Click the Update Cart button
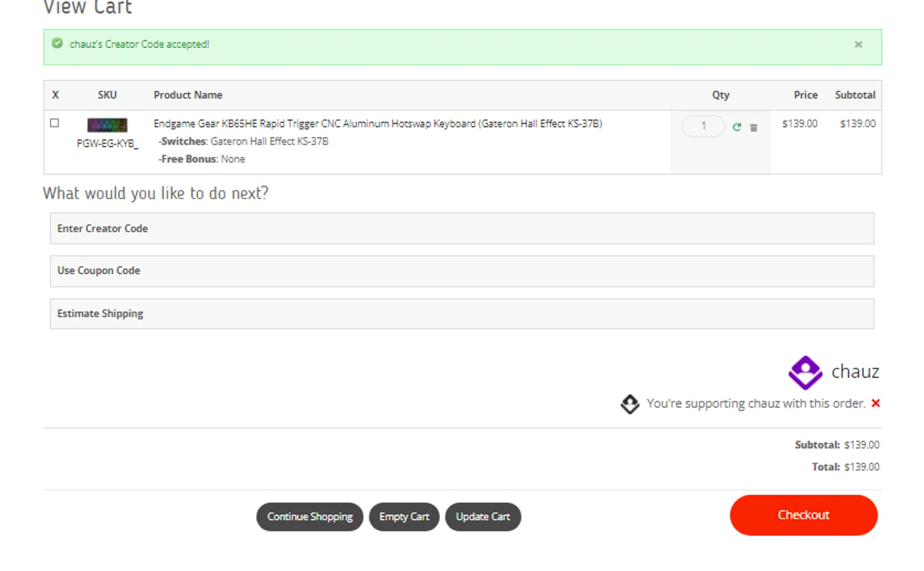 [483, 517]
